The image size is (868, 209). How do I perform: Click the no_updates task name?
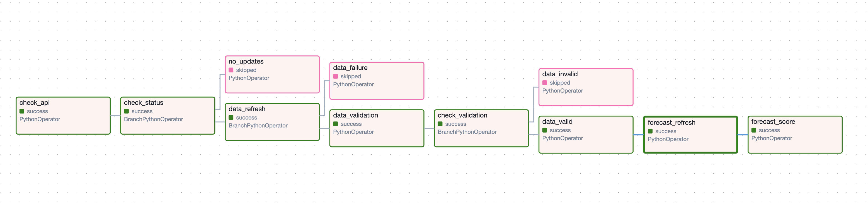point(246,61)
